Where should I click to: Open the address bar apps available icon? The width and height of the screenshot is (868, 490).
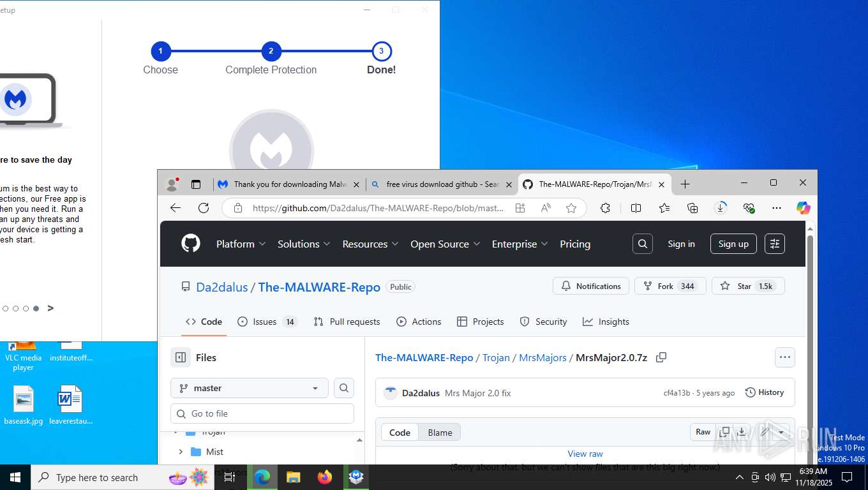[x=520, y=208]
